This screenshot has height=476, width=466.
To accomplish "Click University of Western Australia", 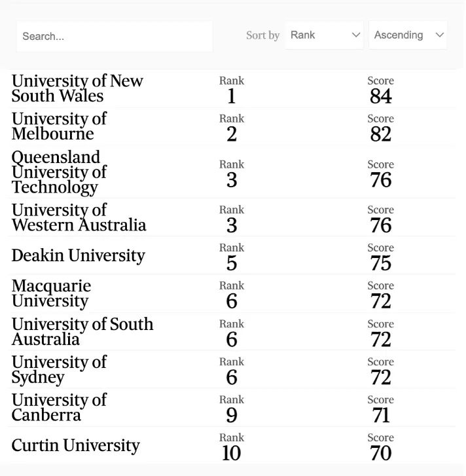I will point(79,217).
